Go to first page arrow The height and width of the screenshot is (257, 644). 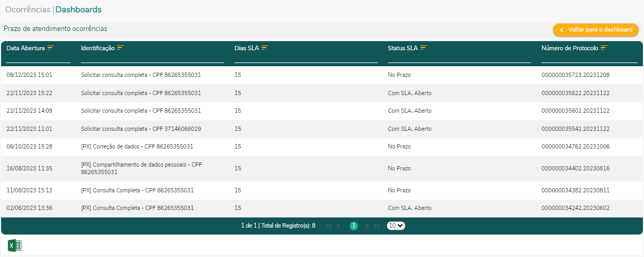tap(328, 226)
